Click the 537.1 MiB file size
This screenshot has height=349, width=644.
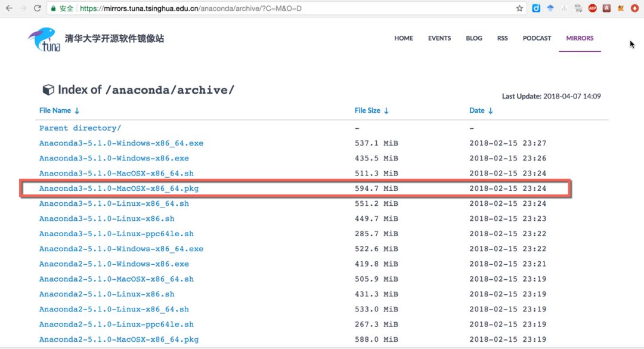(x=376, y=143)
